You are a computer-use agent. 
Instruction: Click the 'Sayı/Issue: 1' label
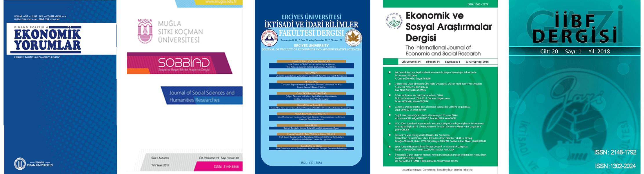pyautogui.click(x=452, y=62)
